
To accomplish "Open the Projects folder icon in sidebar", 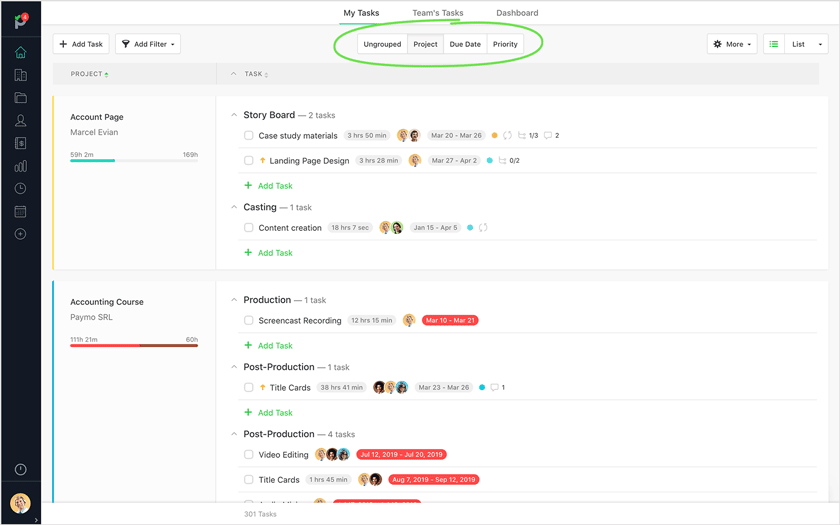I will click(20, 98).
